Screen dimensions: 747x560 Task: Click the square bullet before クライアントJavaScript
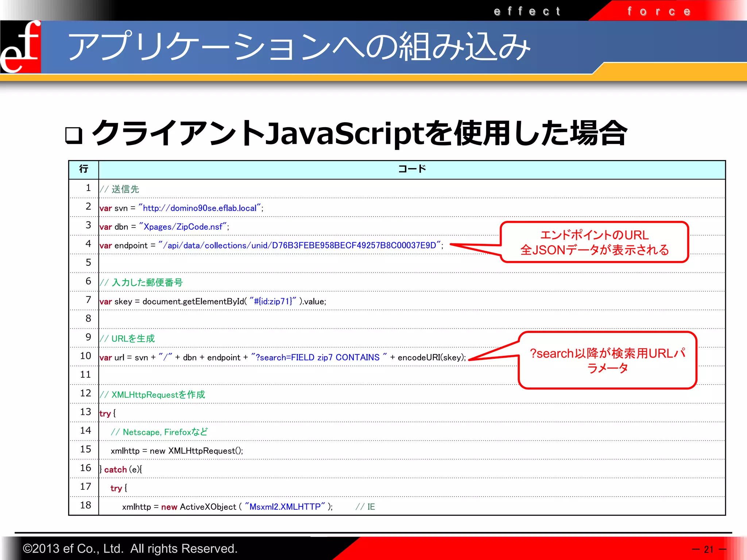(74, 136)
